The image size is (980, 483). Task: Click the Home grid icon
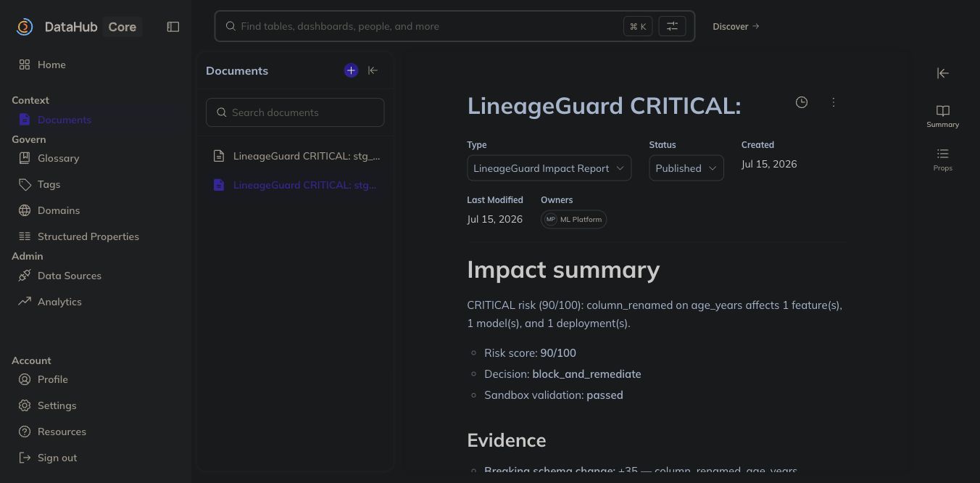point(25,65)
